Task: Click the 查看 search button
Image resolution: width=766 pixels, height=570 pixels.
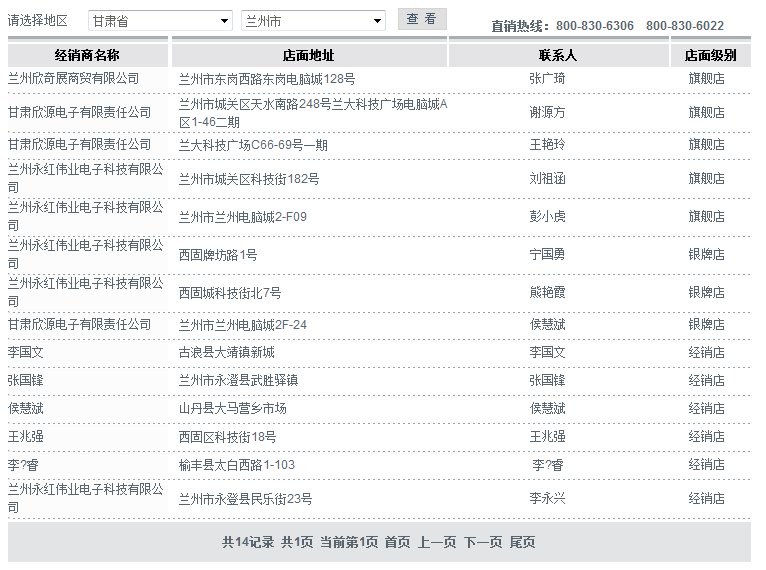Action: coord(422,19)
